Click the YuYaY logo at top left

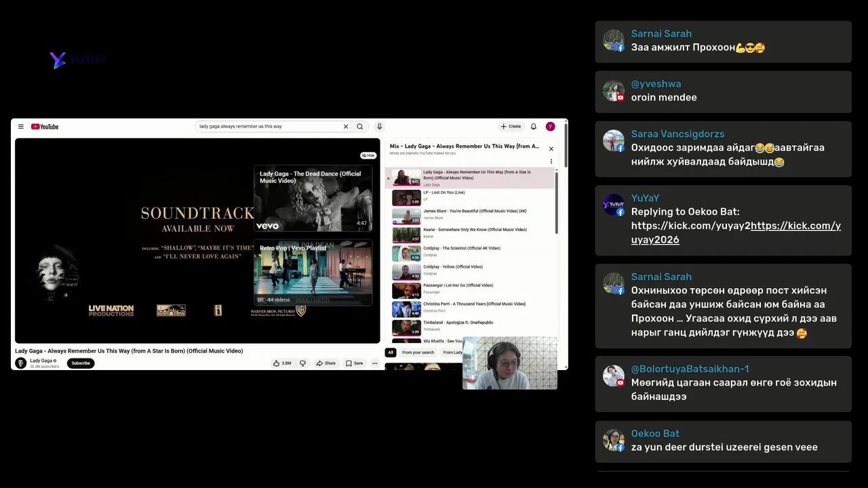[78, 60]
